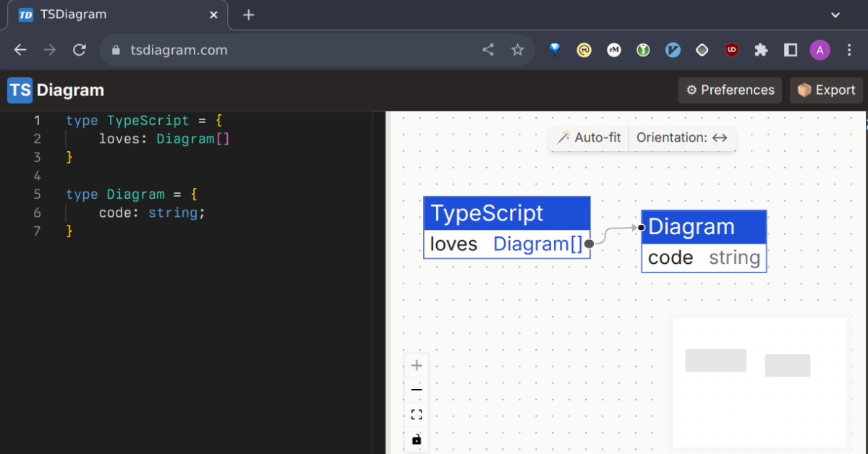The height and width of the screenshot is (454, 868).
Task: Open the Export menu
Action: (x=826, y=90)
